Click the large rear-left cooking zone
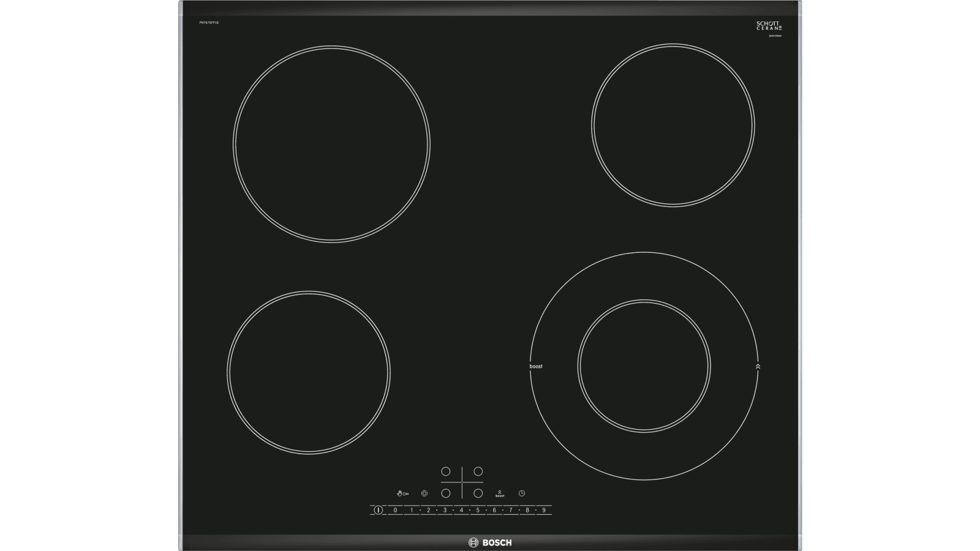The width and height of the screenshot is (980, 551). (x=331, y=143)
